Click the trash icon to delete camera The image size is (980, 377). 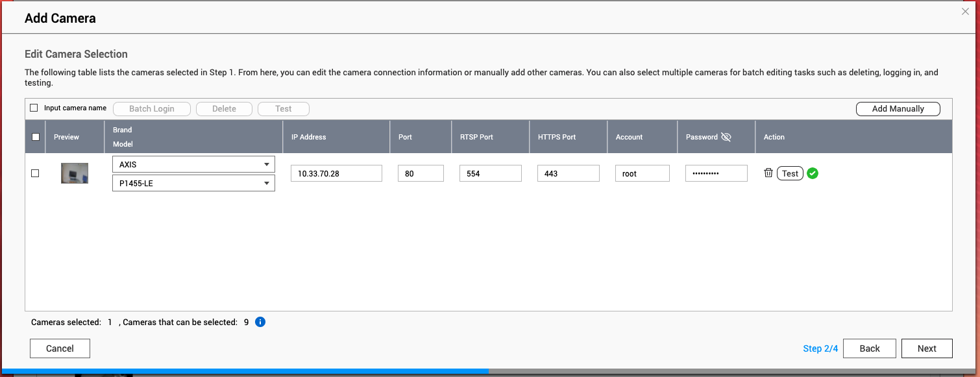pos(768,173)
